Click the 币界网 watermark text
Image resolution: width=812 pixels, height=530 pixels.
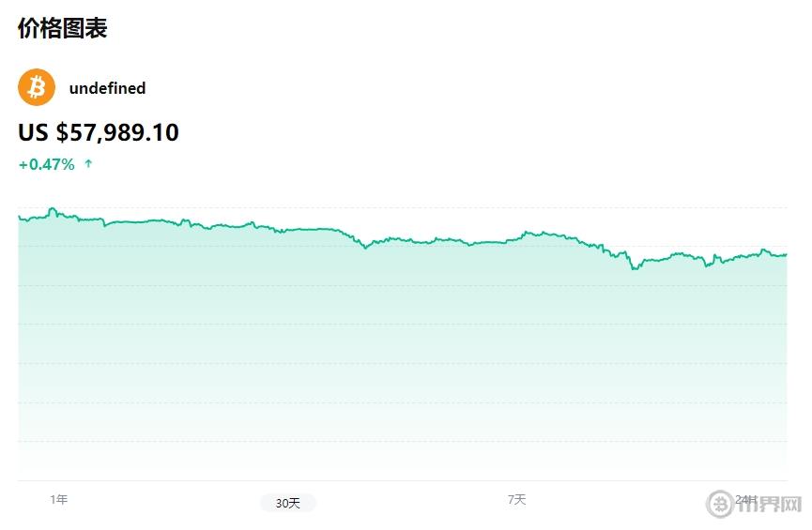pyautogui.click(x=769, y=505)
